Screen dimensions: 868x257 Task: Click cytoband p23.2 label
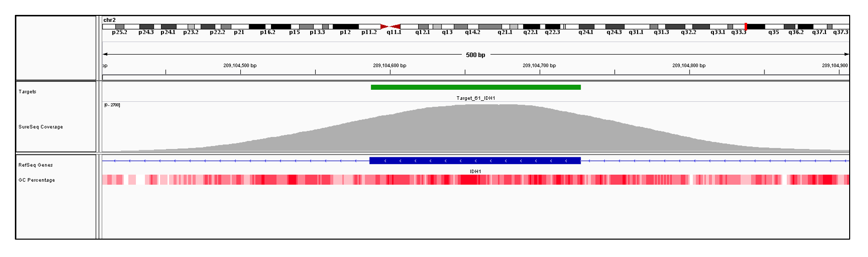191,32
